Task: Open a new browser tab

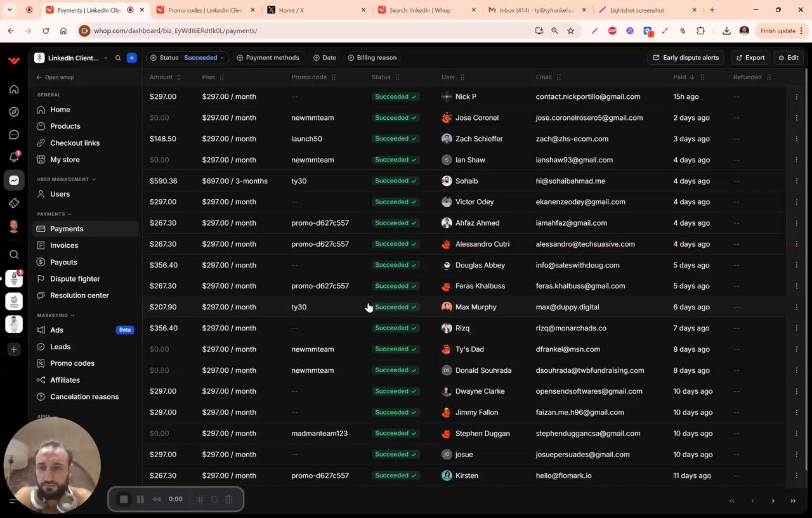Action: tap(712, 10)
